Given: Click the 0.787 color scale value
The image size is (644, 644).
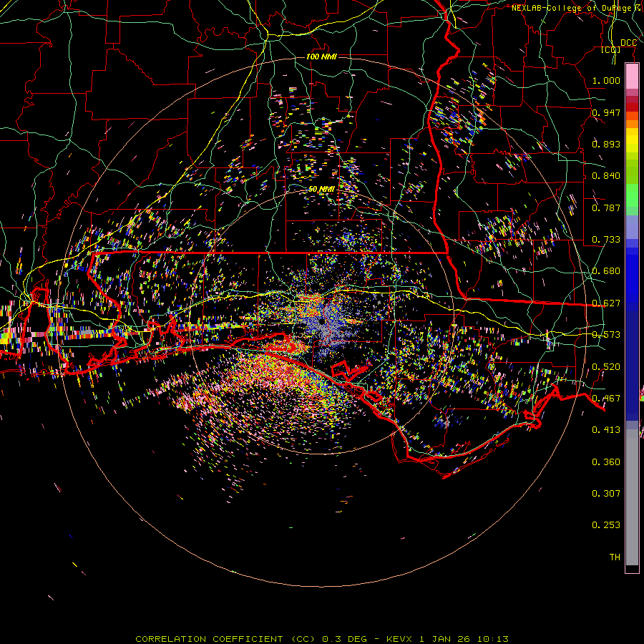Looking at the screenshot, I should point(606,208).
